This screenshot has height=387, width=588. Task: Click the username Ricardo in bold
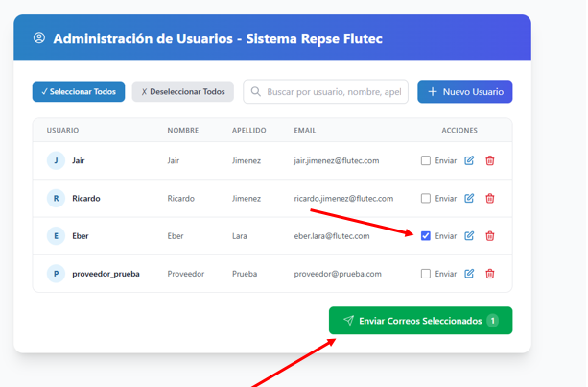(x=86, y=198)
